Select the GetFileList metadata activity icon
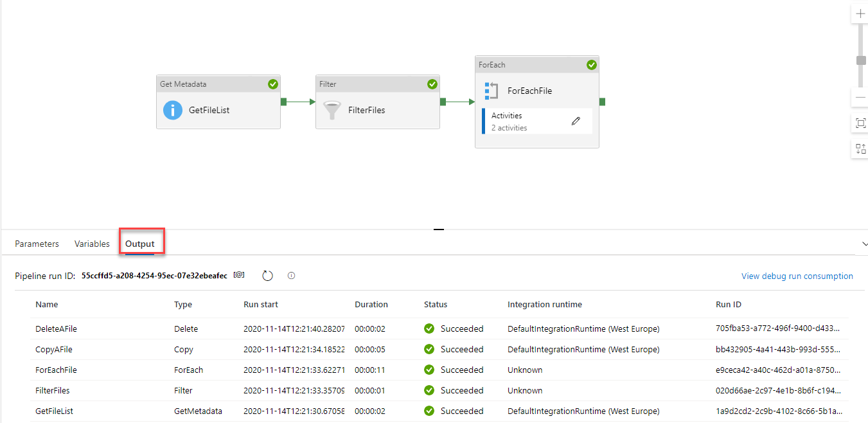The height and width of the screenshot is (423, 868). point(173,110)
